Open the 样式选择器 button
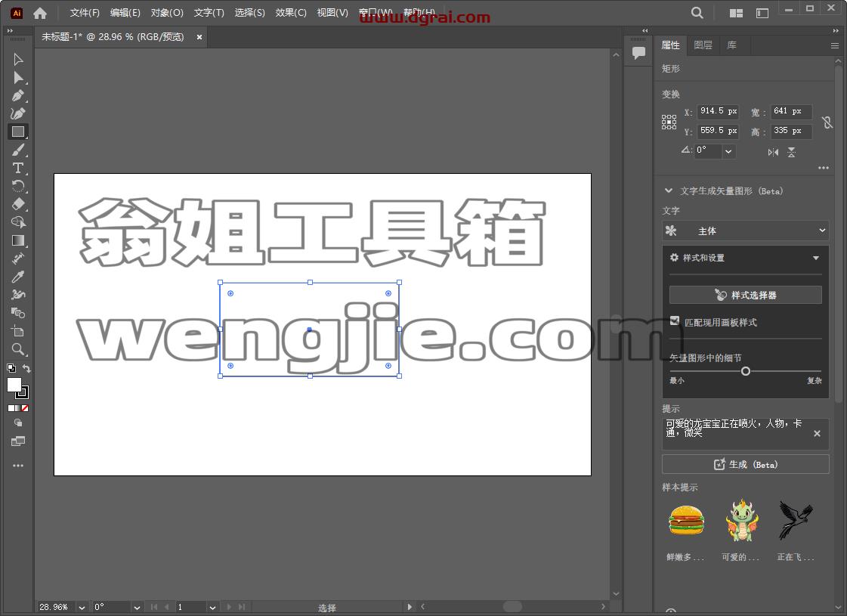Viewport: 847px width, 616px height. 746,295
